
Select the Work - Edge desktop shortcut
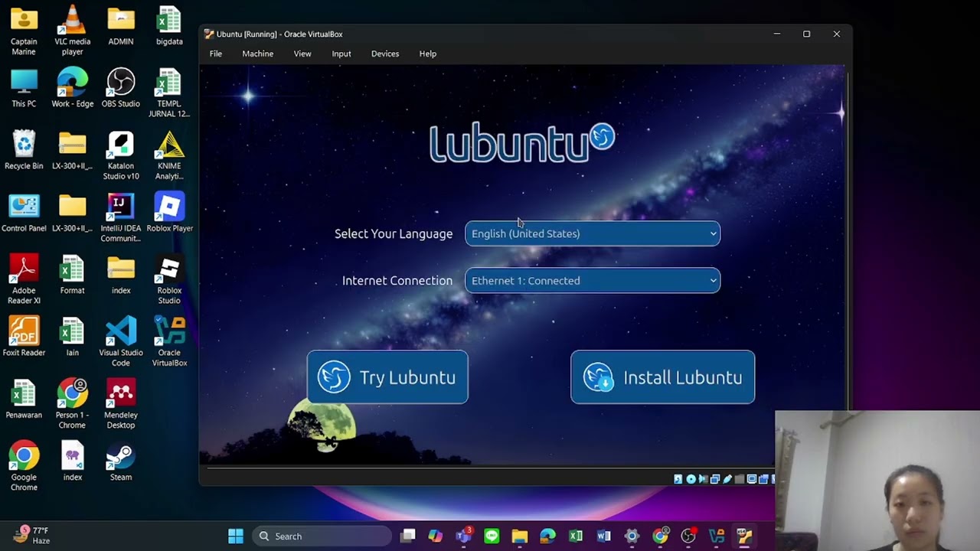pos(73,88)
